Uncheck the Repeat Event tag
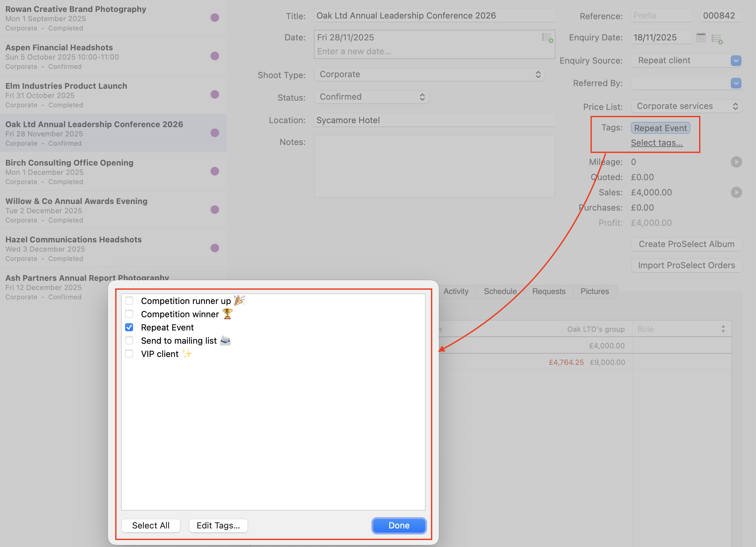 pyautogui.click(x=129, y=327)
